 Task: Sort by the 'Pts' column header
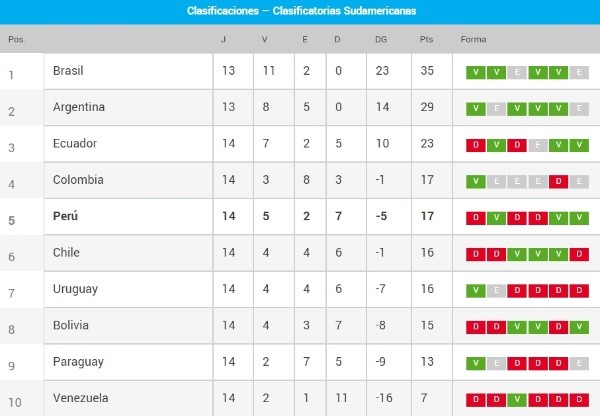pyautogui.click(x=427, y=39)
